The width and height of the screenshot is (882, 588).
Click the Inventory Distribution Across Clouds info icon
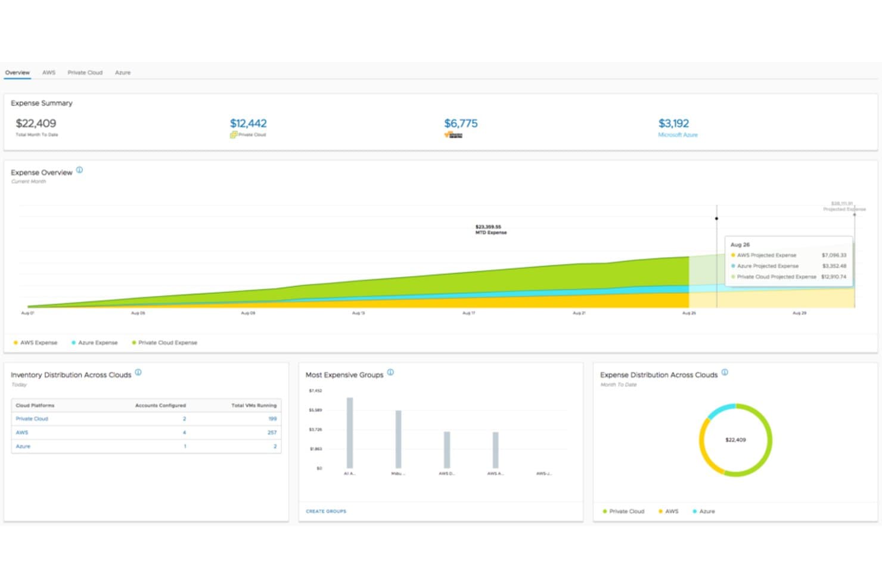pyautogui.click(x=138, y=372)
